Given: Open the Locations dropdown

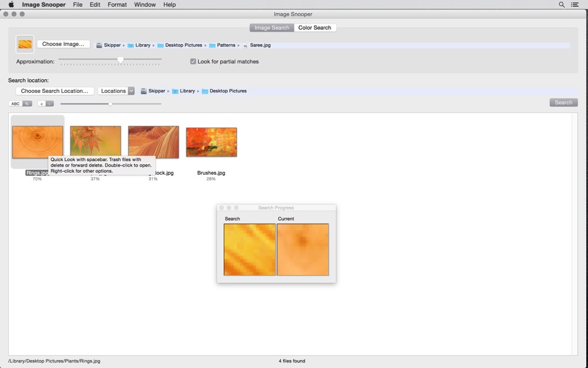Looking at the screenshot, I should (116, 90).
